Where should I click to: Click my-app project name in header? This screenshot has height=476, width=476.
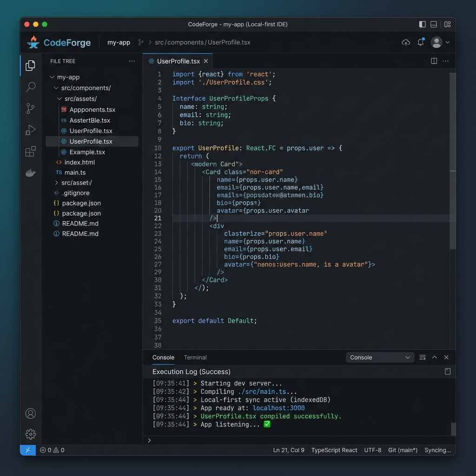click(119, 42)
